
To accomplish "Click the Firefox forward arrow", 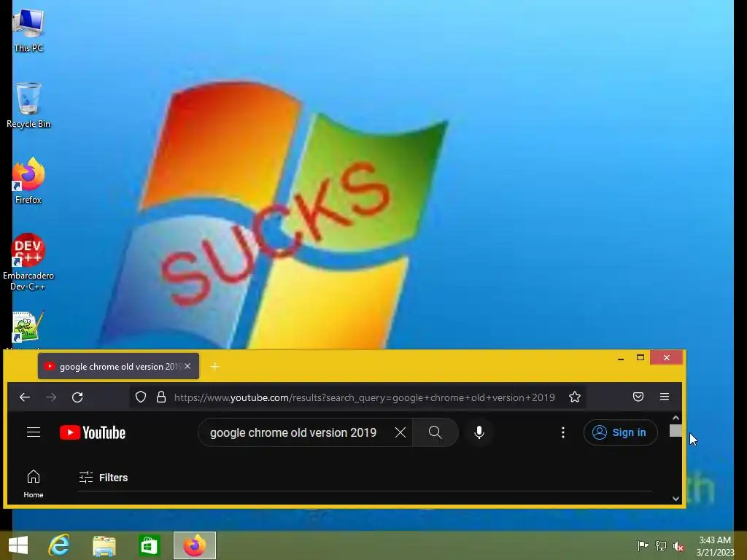I will pyautogui.click(x=51, y=397).
